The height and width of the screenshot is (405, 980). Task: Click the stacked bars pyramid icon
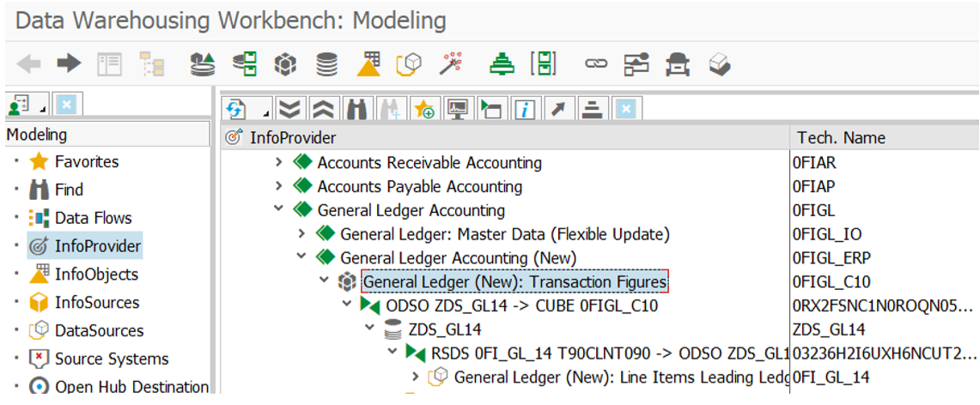pyautogui.click(x=591, y=109)
